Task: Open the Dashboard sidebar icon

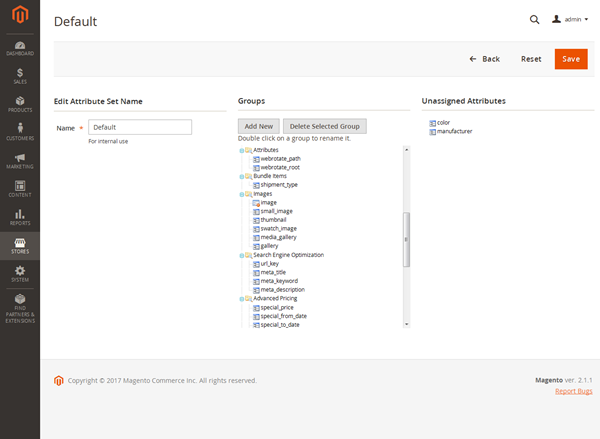Action: (20, 45)
